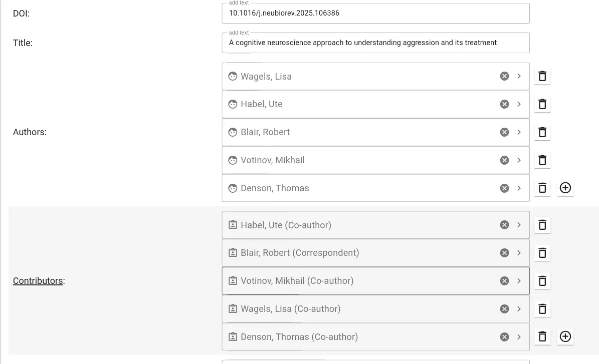Image resolution: width=599 pixels, height=364 pixels.
Task: Expand the Blair, Robert (Correspondent) entry
Action: point(519,253)
